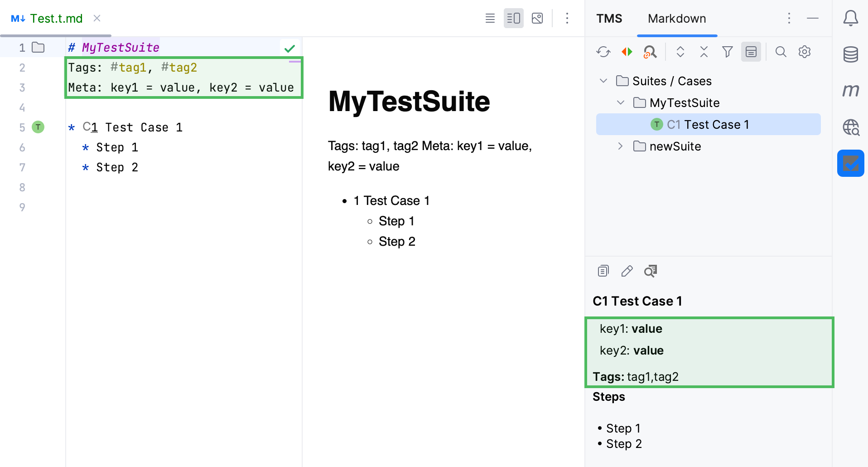Viewport: 868px width, 467px height.
Task: Open TMS panel settings gear
Action: [805, 52]
